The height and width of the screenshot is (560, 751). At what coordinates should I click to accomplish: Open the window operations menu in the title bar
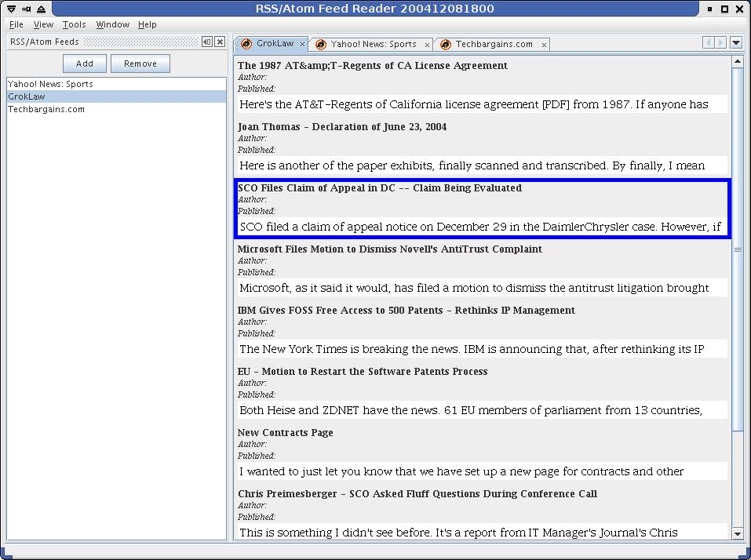click(x=12, y=9)
